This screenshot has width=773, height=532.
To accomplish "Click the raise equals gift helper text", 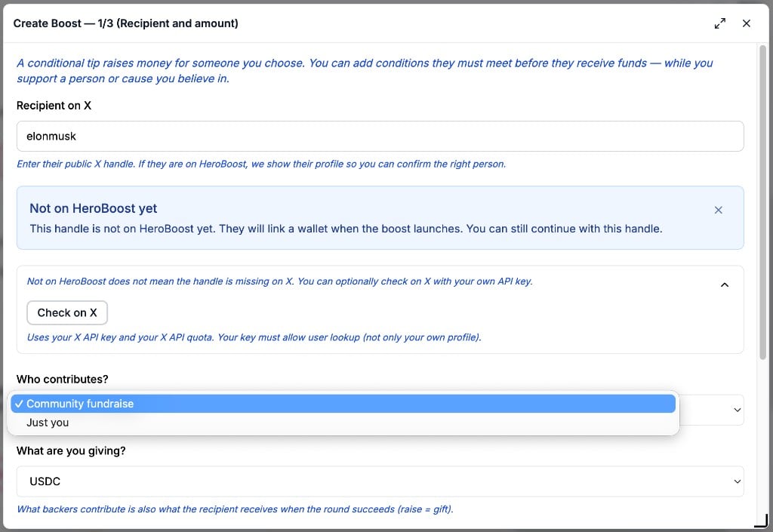I will click(236, 509).
